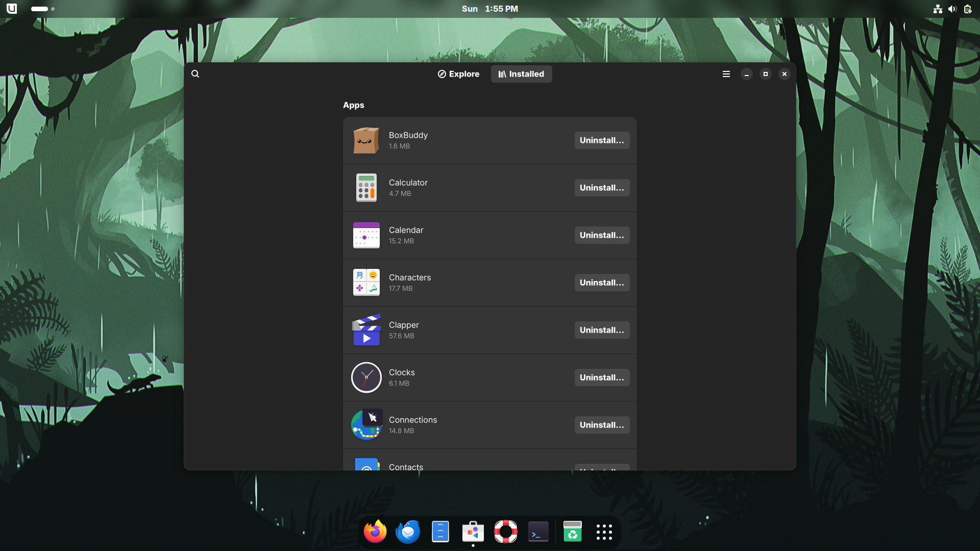The width and height of the screenshot is (980, 551).
Task: Click the BoxBuddy app icon
Action: pos(366,140)
